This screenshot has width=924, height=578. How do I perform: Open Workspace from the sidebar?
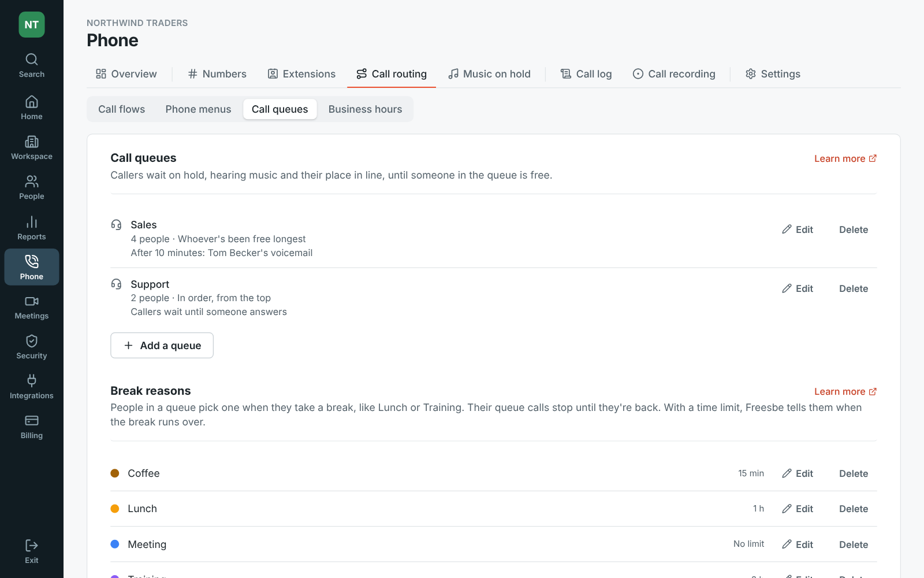point(32,148)
